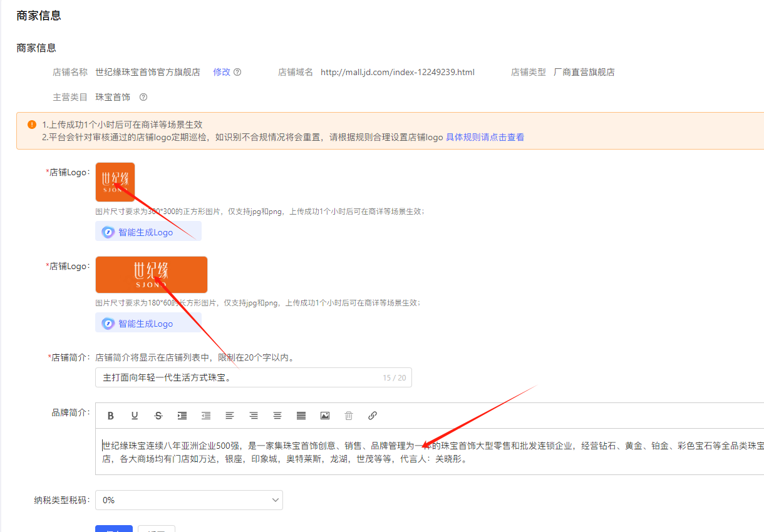The height and width of the screenshot is (532, 764).
Task: Apply underline formatting in the editor toolbar
Action: point(135,416)
